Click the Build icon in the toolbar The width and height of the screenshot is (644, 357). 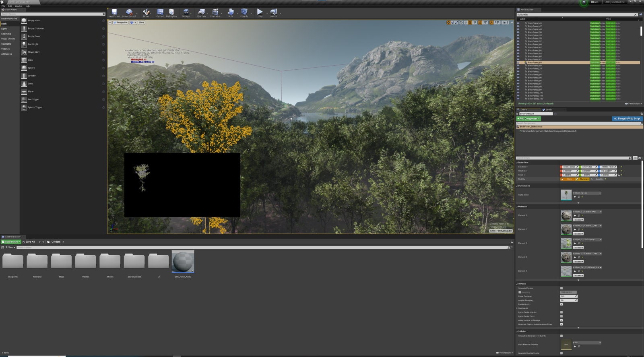[231, 13]
